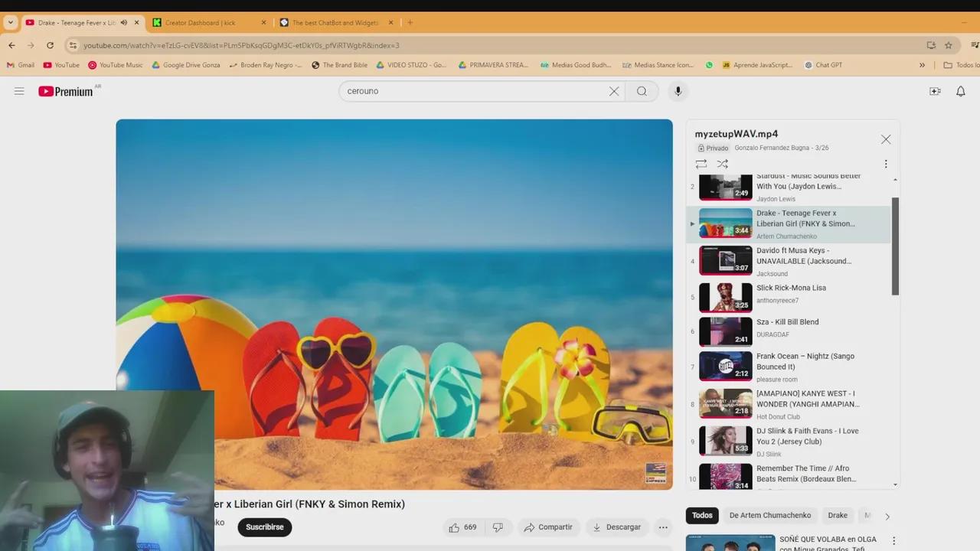Switch to the Creator Dashboard kick tab
Image resolution: width=980 pixels, height=551 pixels.
pos(205,23)
